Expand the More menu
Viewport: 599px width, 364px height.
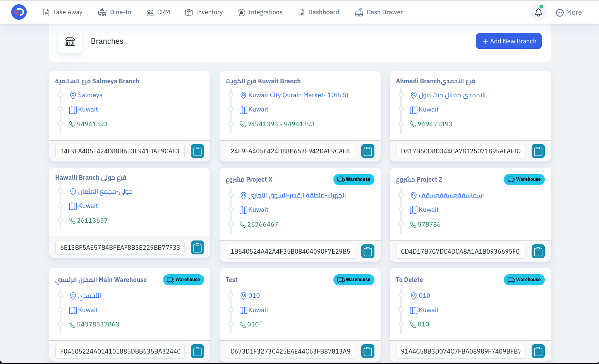569,12
